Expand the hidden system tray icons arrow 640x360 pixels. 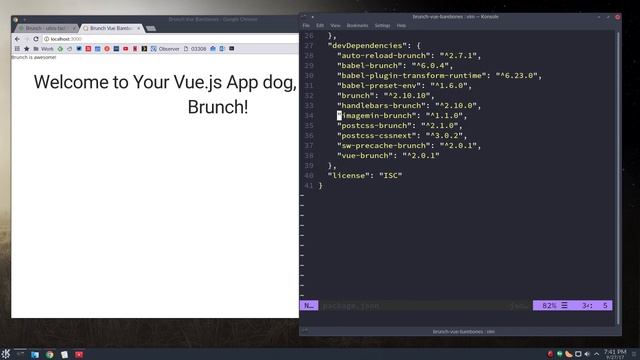[596, 354]
